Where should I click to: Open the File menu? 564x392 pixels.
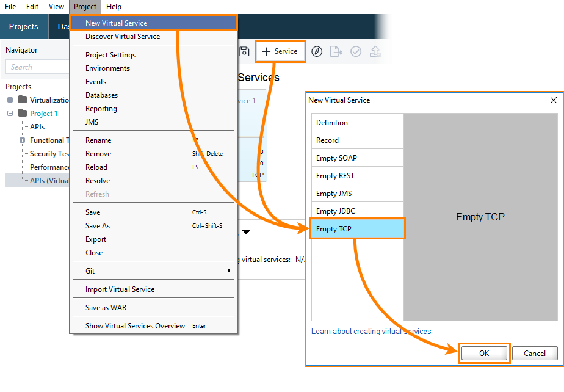(x=10, y=7)
